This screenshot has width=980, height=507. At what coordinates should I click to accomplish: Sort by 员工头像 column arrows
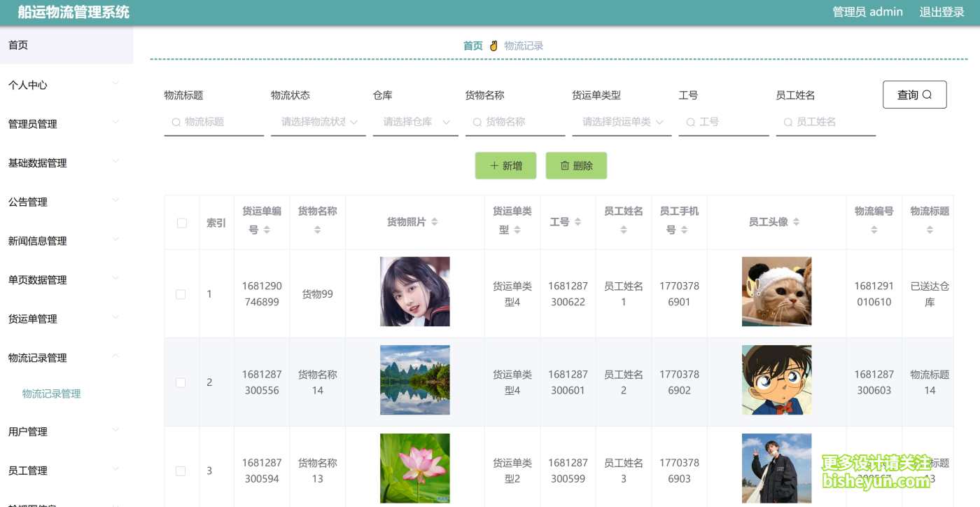pyautogui.click(x=796, y=222)
